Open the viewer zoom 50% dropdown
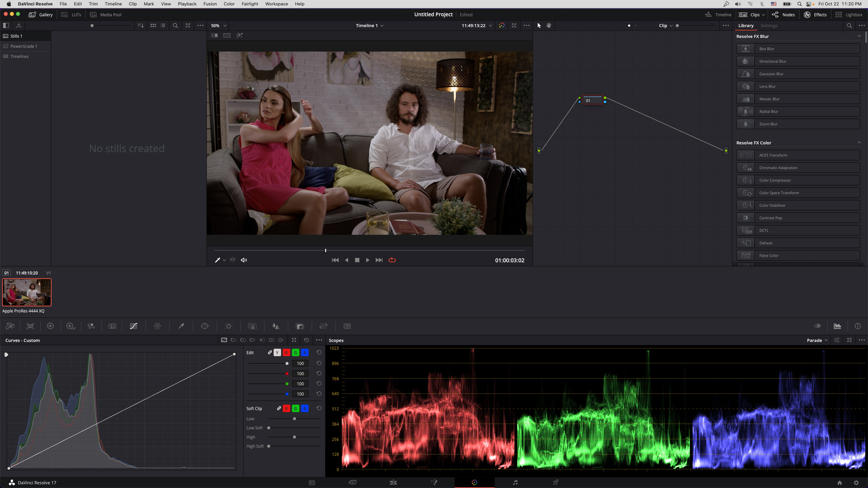The image size is (868, 488). [219, 25]
